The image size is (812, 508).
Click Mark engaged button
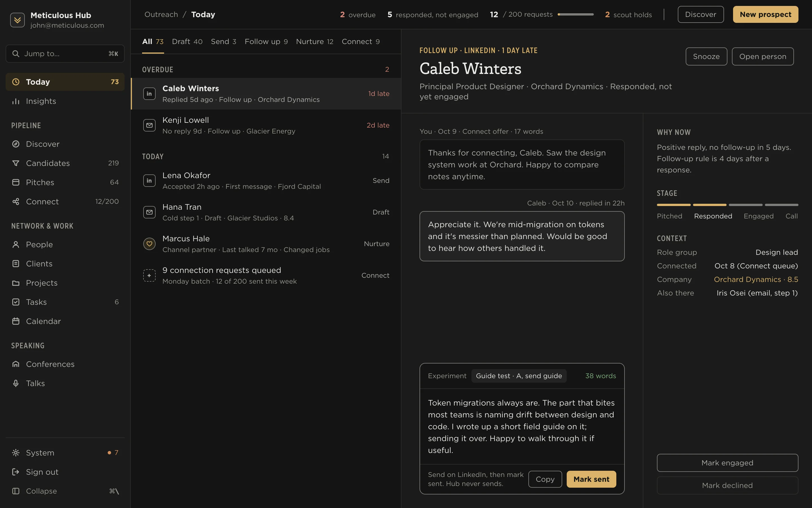pyautogui.click(x=727, y=463)
